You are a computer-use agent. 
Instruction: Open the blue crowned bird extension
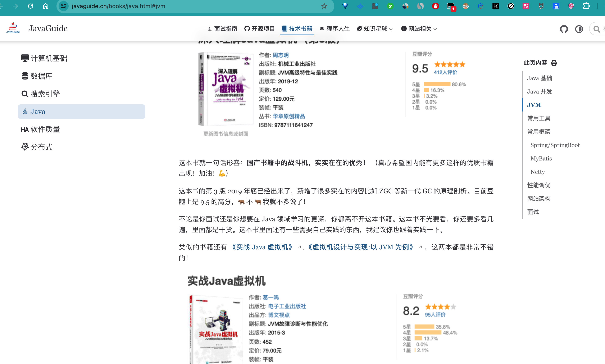[x=556, y=6]
